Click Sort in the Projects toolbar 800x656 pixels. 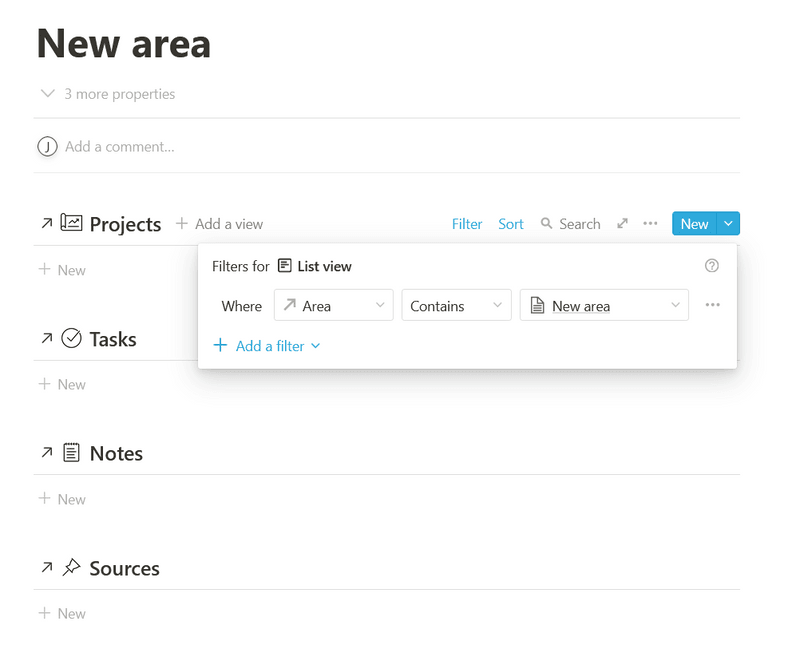(x=511, y=224)
